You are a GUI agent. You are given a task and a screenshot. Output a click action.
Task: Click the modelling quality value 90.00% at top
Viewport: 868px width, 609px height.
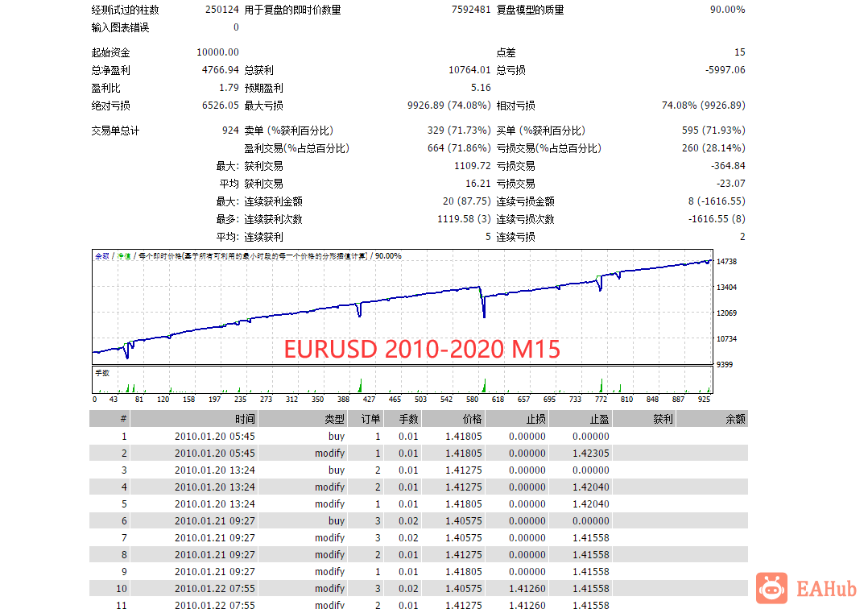point(727,10)
